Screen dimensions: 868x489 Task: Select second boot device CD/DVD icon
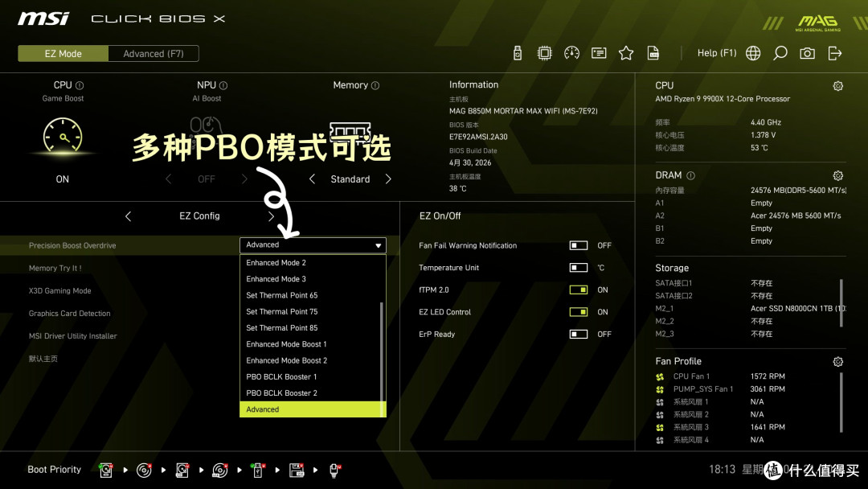pyautogui.click(x=144, y=471)
